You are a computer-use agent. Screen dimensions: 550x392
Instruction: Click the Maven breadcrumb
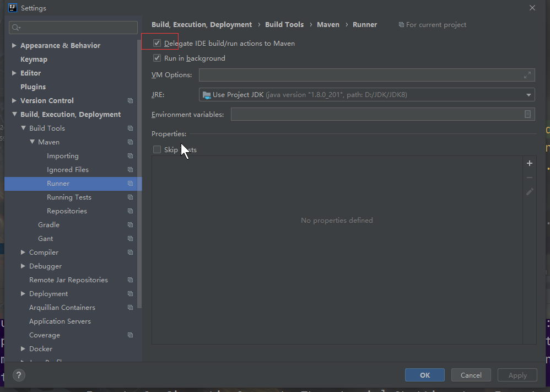328,25
